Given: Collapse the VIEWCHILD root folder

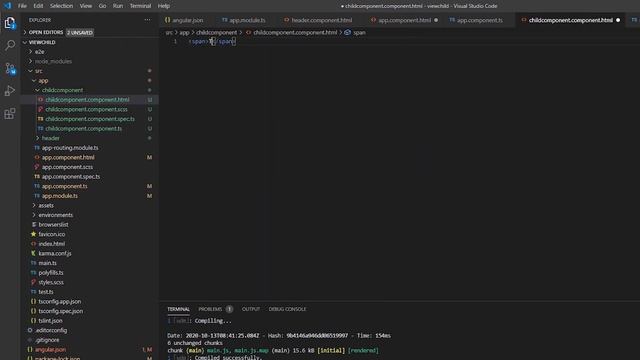Looking at the screenshot, I should (x=42, y=42).
